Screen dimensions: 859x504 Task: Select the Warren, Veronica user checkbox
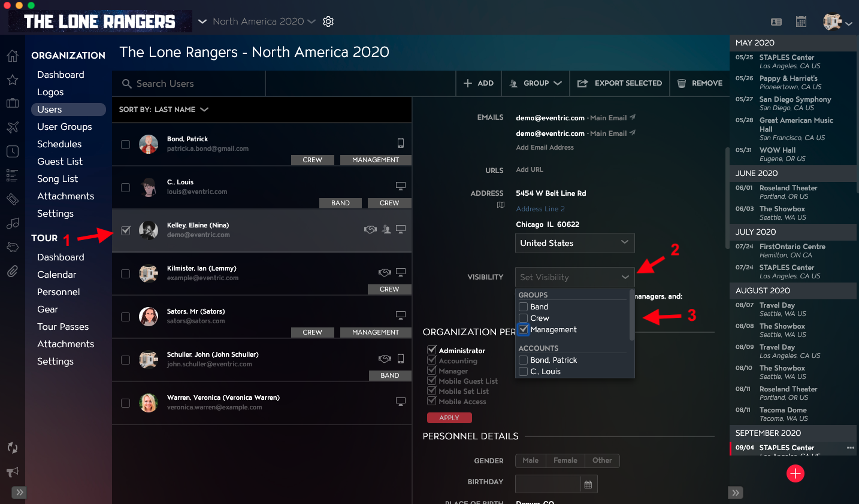(x=126, y=403)
